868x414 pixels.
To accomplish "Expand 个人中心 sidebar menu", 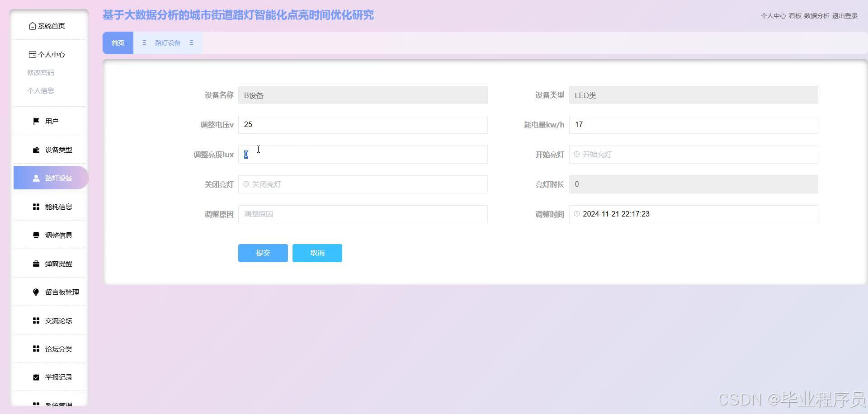I will (x=49, y=55).
